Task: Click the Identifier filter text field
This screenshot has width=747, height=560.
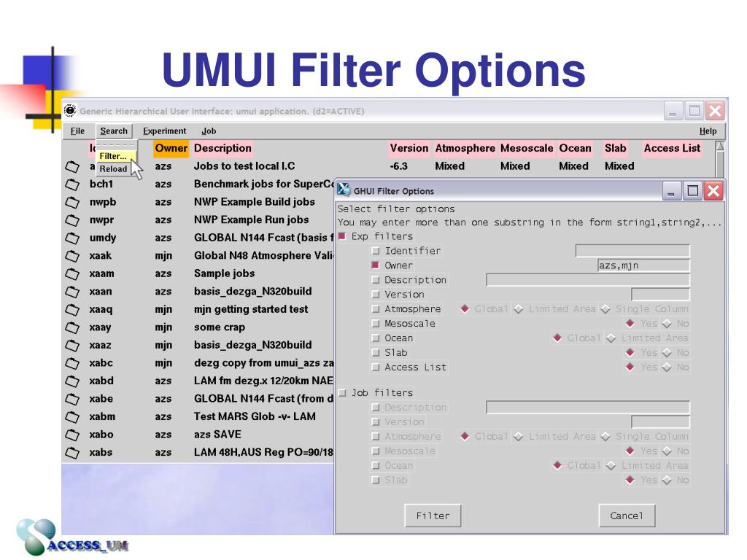Action: [632, 251]
